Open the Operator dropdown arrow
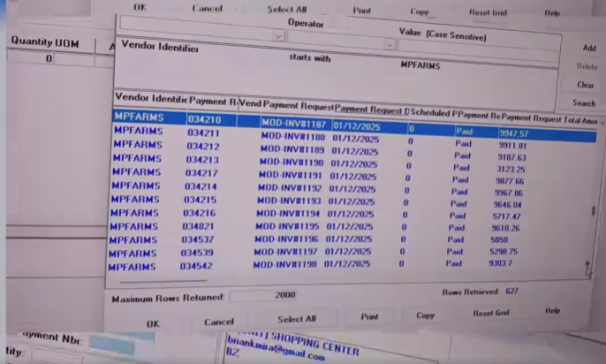This screenshot has height=364, width=606. tap(390, 45)
